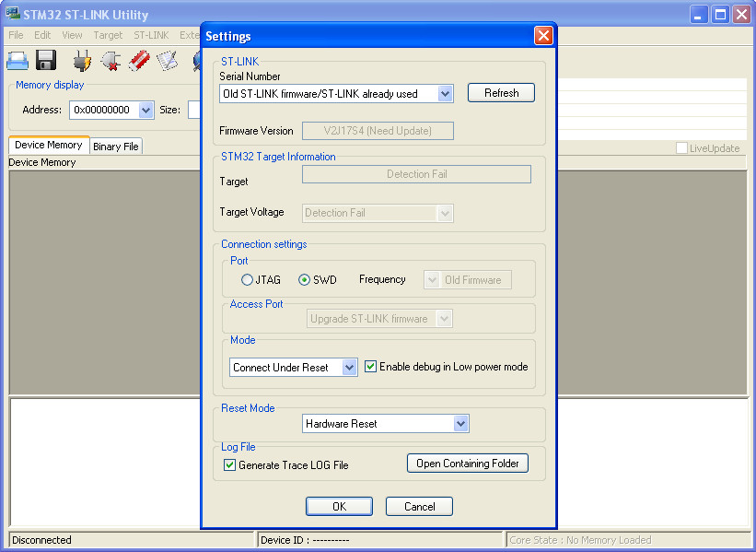Viewport: 756px width, 552px height.
Task: Open the memory Address dropdown
Action: point(146,110)
